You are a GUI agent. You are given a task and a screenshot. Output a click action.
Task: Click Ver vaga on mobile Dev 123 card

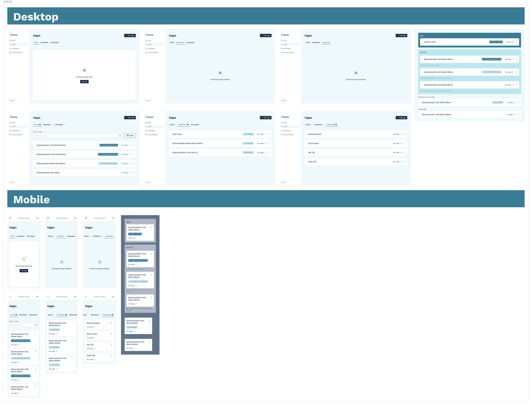[x=91, y=348]
